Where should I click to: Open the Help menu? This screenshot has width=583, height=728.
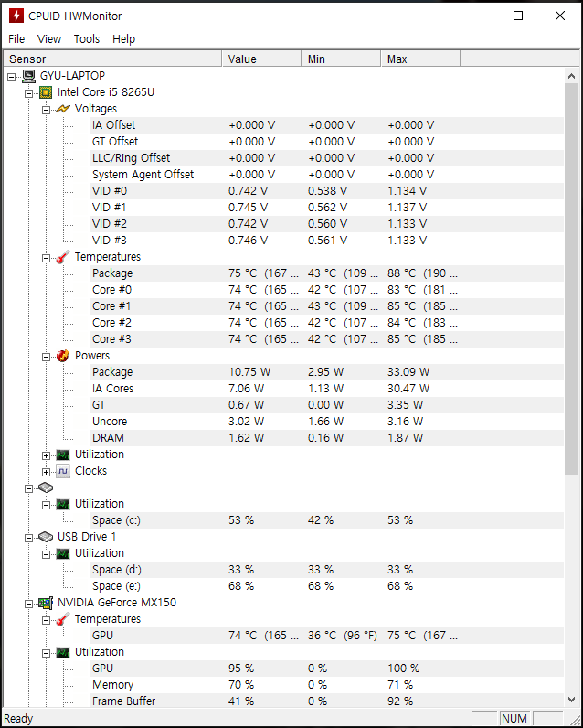pos(124,39)
